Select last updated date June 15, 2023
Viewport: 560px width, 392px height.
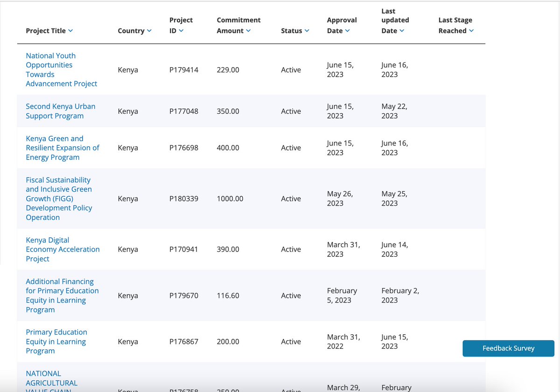point(395,342)
